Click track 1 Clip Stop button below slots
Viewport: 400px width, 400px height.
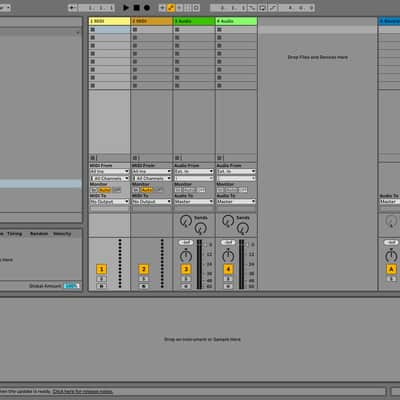tap(93, 157)
